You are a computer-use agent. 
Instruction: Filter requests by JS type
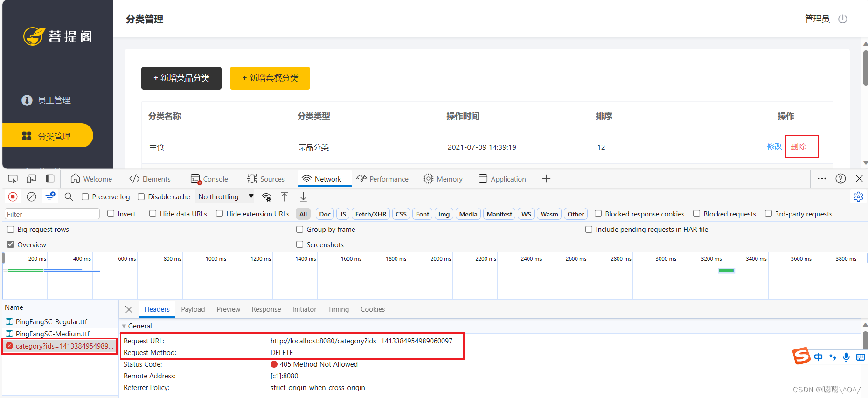343,214
